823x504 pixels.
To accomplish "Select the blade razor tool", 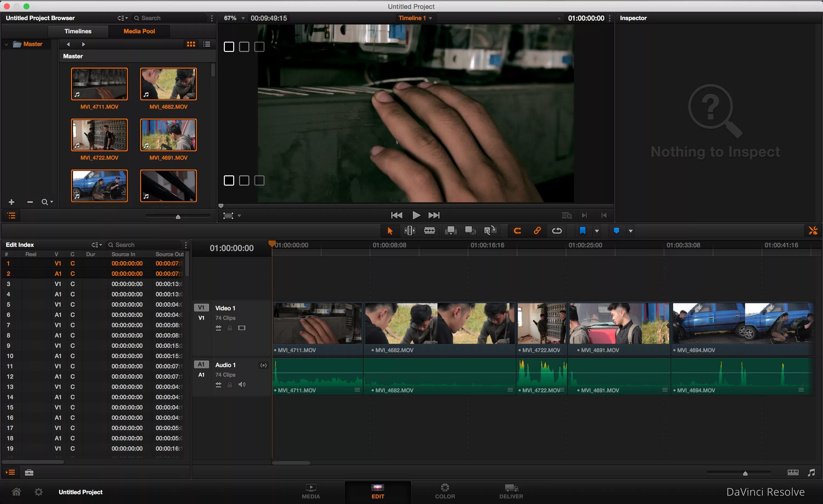I will [430, 231].
